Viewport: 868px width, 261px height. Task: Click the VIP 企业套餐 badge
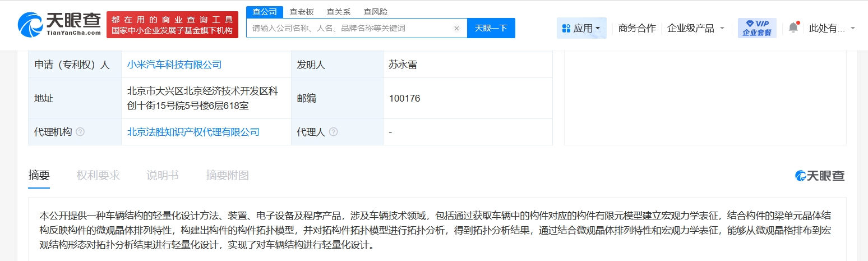click(757, 28)
